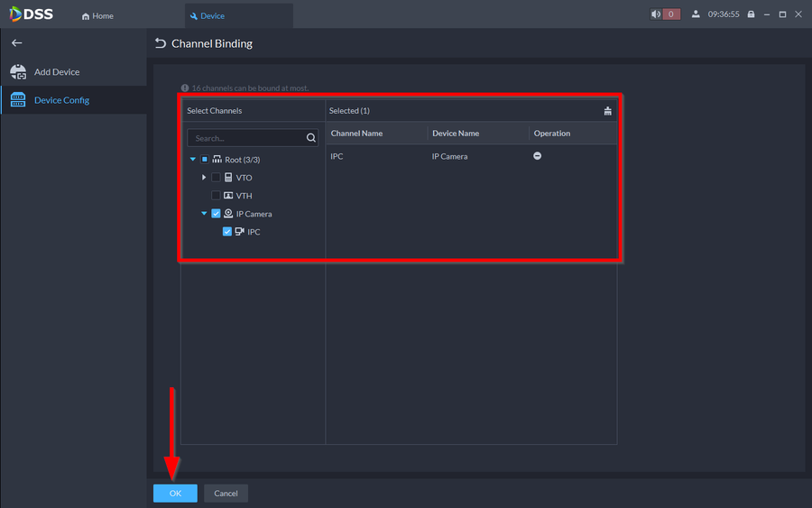
Task: Click the clear all selected channels icon
Action: tap(607, 111)
